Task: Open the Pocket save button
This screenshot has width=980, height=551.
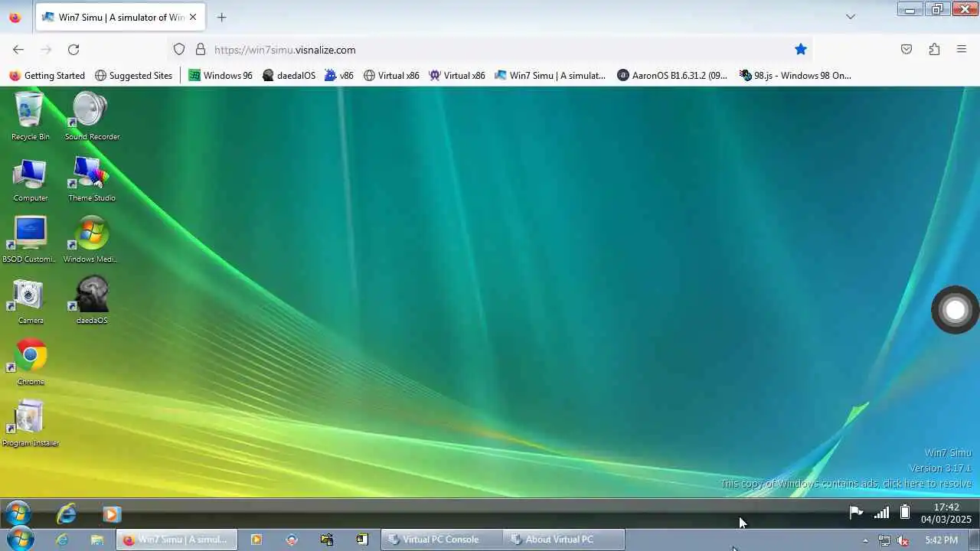Action: coord(906,49)
